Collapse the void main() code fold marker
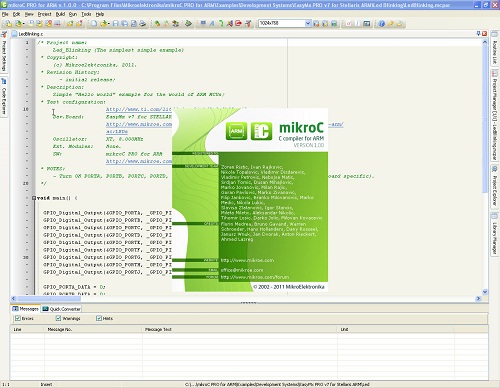500x388 pixels. point(34,198)
